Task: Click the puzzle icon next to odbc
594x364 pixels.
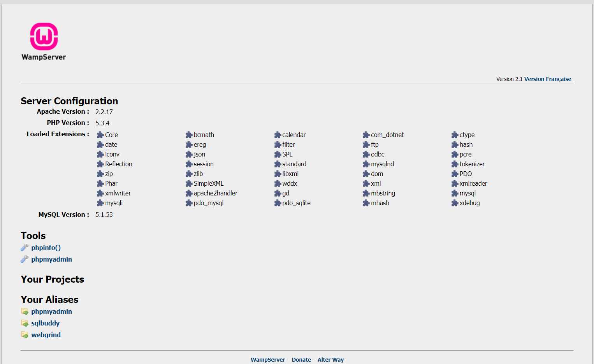Action: (366, 154)
